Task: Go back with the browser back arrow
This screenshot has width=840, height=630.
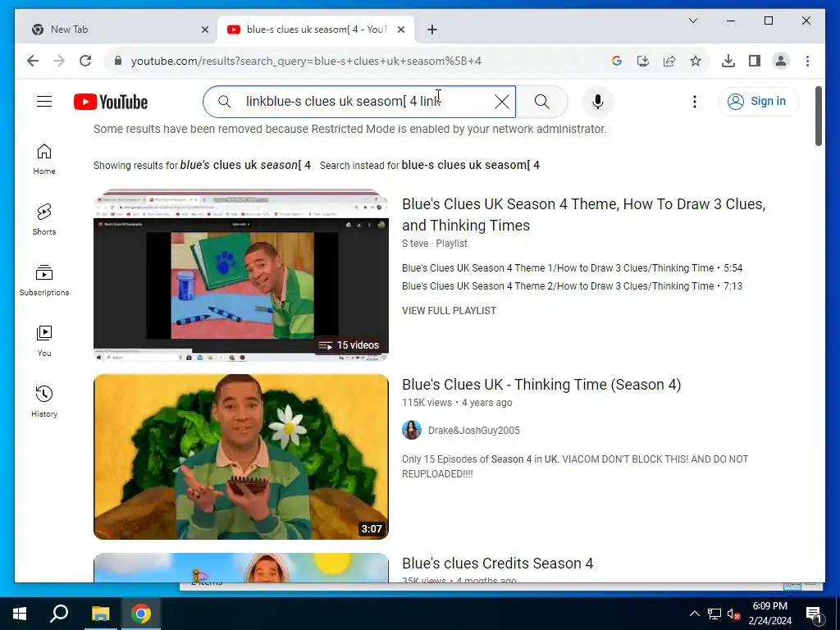Action: 33,61
